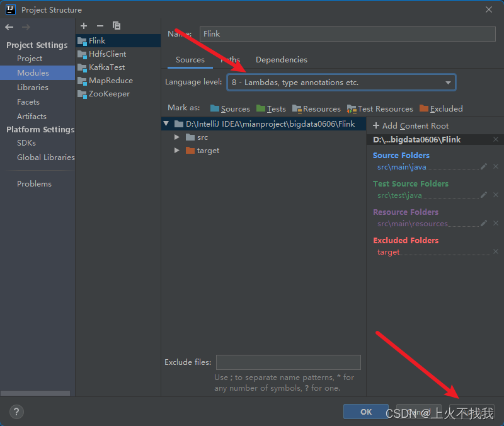Screen dimensions: 504x426
Task: Click src\main\resources folder link
Action: point(413,224)
